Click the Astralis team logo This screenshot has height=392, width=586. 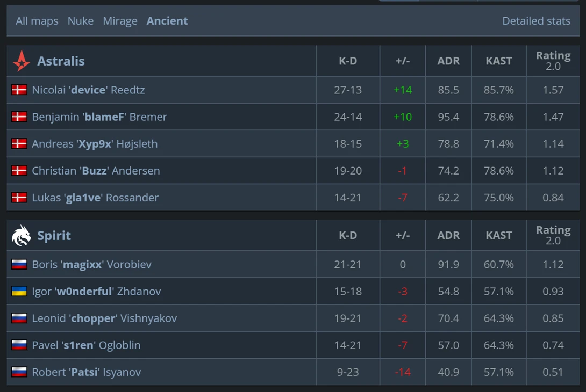[x=22, y=61]
